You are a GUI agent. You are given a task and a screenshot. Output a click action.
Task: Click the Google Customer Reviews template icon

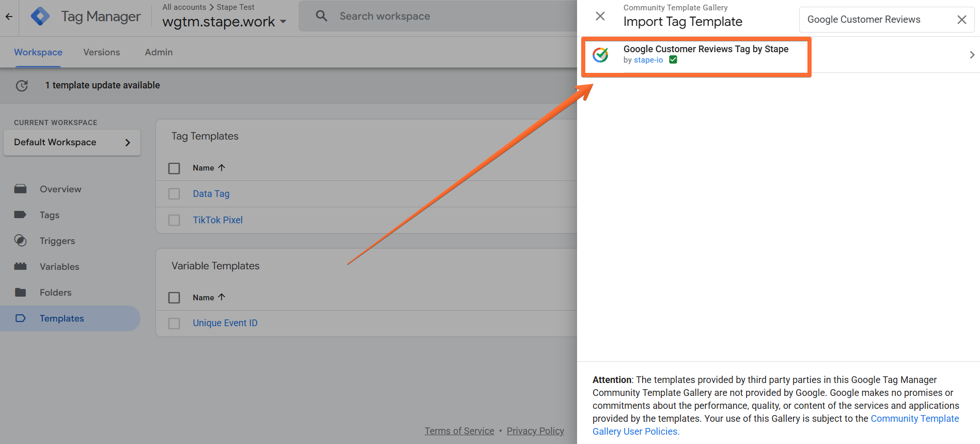(x=600, y=54)
